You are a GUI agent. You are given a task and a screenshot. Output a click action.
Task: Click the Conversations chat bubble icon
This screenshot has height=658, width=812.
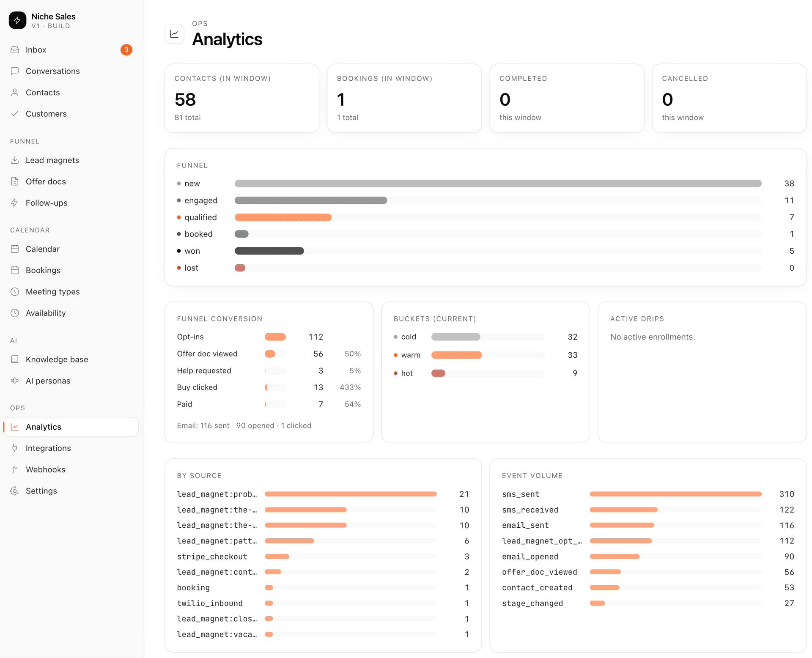pos(15,71)
